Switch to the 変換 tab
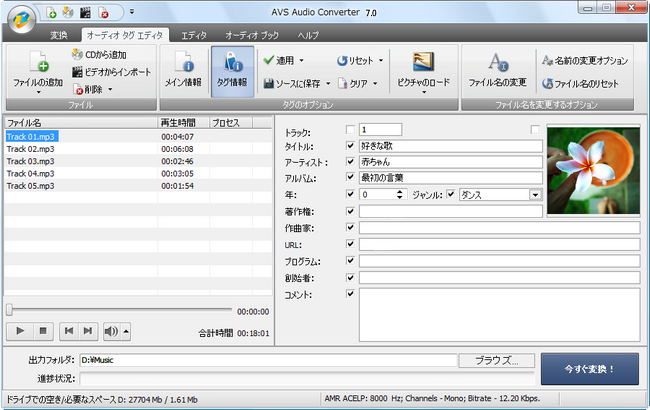This screenshot has height=410, width=650. (x=59, y=35)
